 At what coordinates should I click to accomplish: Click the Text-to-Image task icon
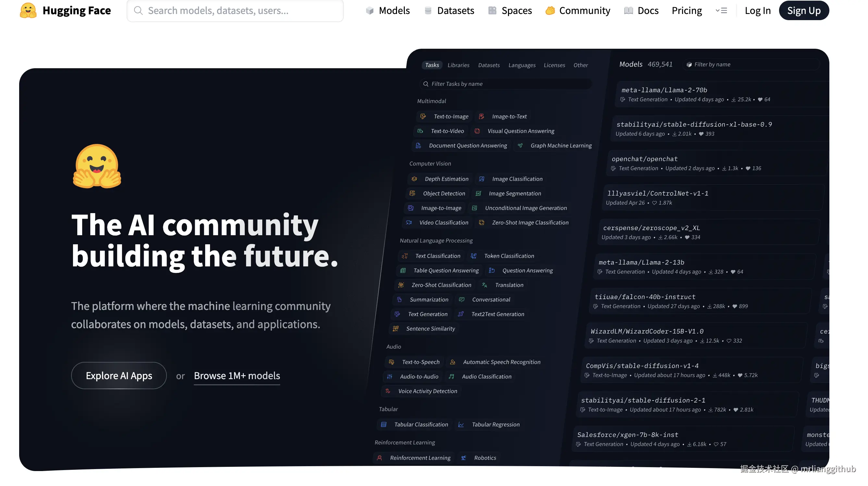click(423, 116)
